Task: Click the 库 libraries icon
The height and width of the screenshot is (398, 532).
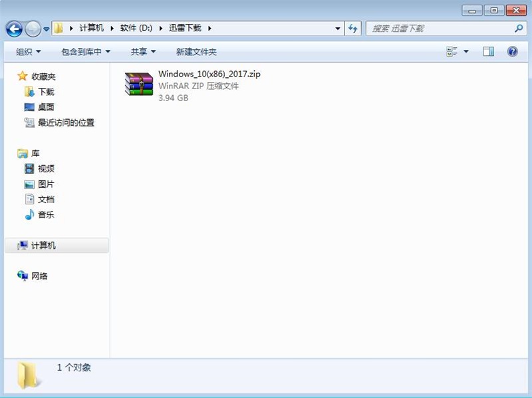Action: pos(23,154)
